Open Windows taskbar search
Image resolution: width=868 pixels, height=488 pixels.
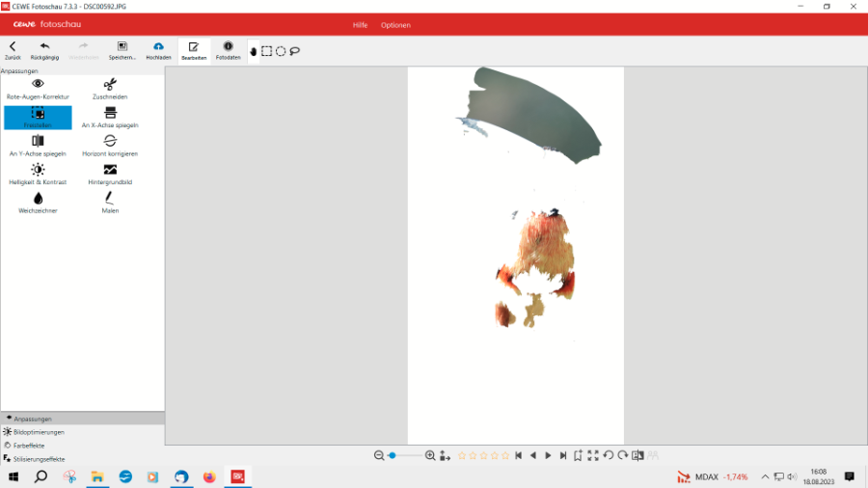click(41, 476)
